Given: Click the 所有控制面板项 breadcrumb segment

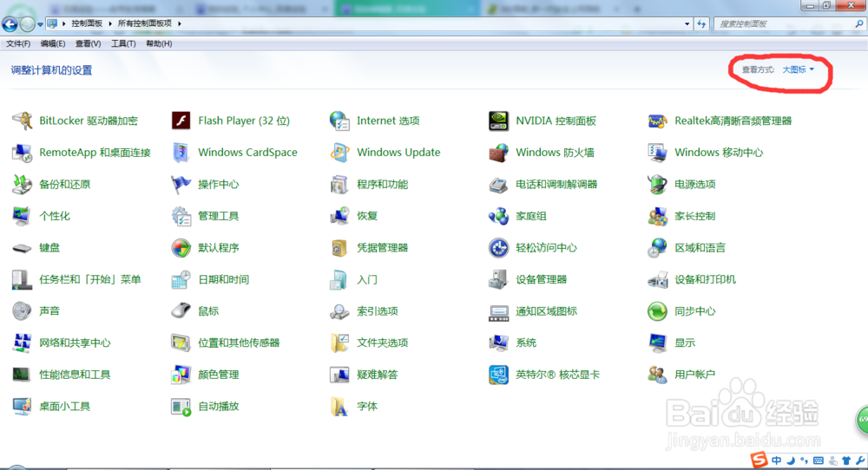Looking at the screenshot, I should (145, 23).
